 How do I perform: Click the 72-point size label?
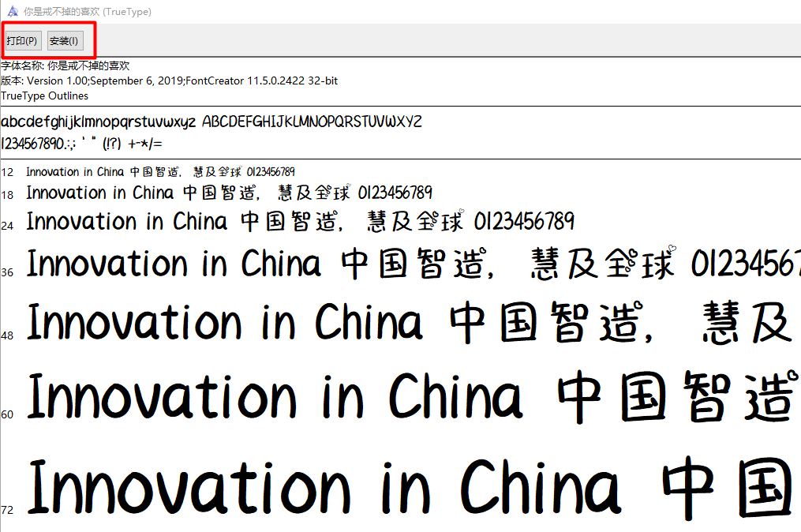tap(7, 510)
